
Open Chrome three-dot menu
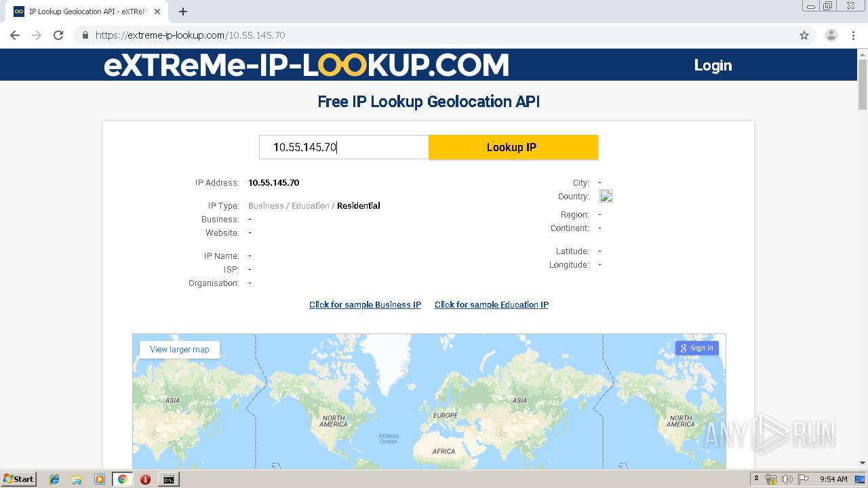853,35
